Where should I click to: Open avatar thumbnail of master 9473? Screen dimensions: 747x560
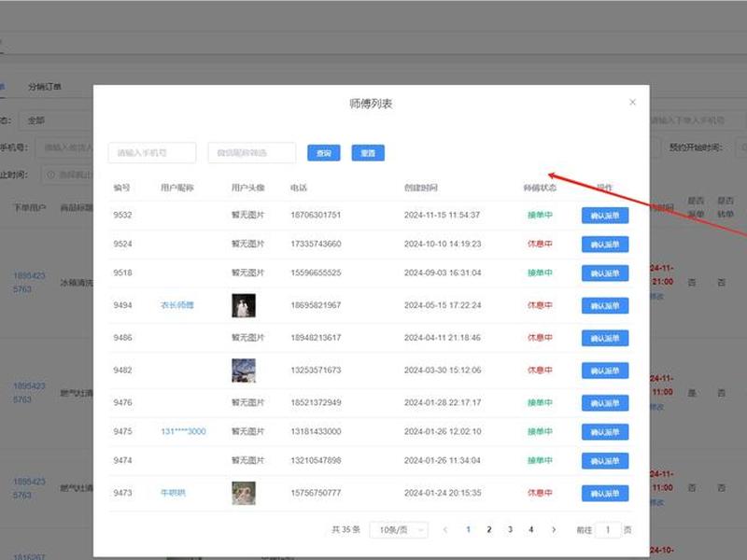(244, 493)
